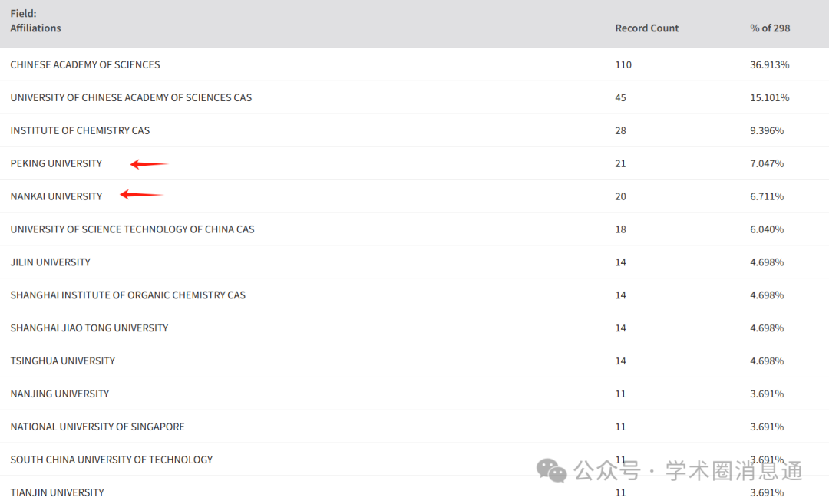Select Institute of Chemistry CAS
This screenshot has width=829, height=504.
coord(80,131)
